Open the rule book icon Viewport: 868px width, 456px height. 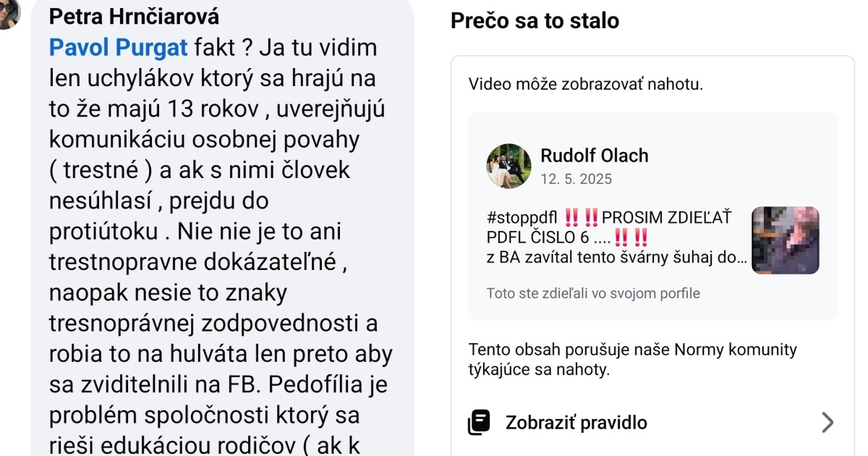(479, 422)
